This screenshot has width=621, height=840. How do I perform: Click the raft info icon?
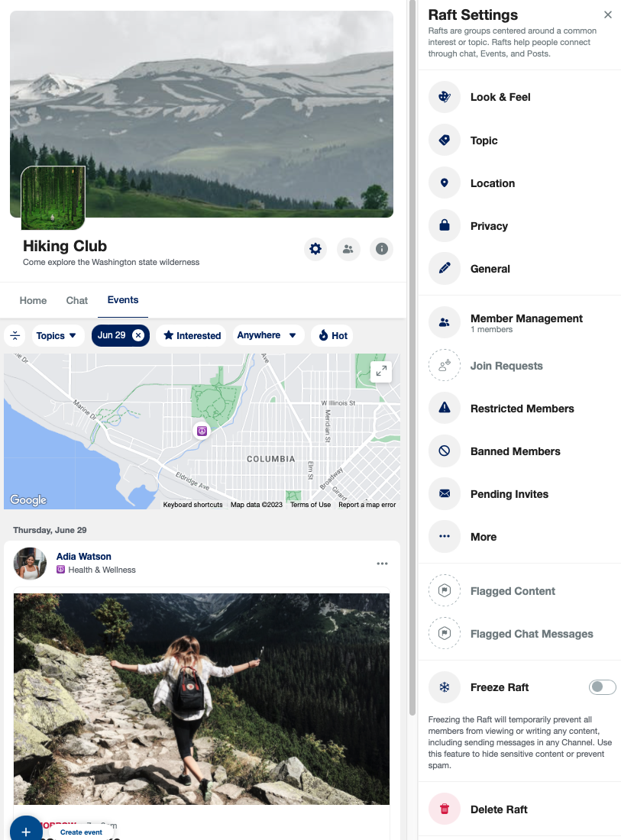coord(381,249)
